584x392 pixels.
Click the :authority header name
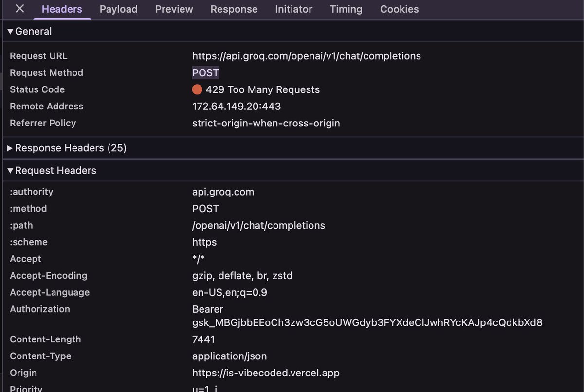point(32,192)
